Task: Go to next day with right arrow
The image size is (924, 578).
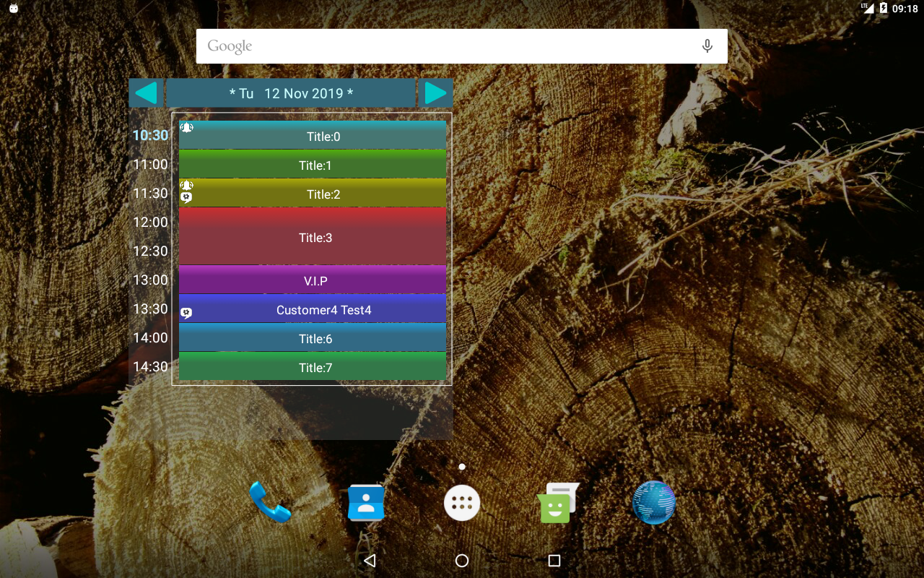Action: [435, 93]
